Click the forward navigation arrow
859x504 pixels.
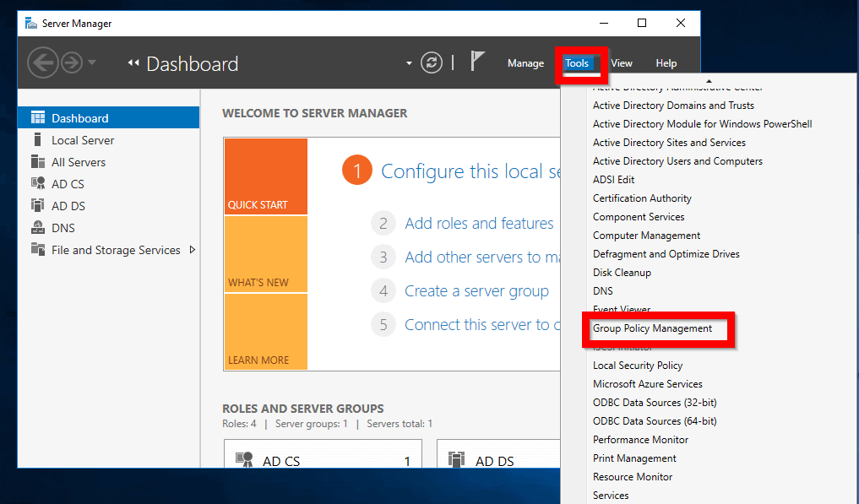[x=72, y=63]
